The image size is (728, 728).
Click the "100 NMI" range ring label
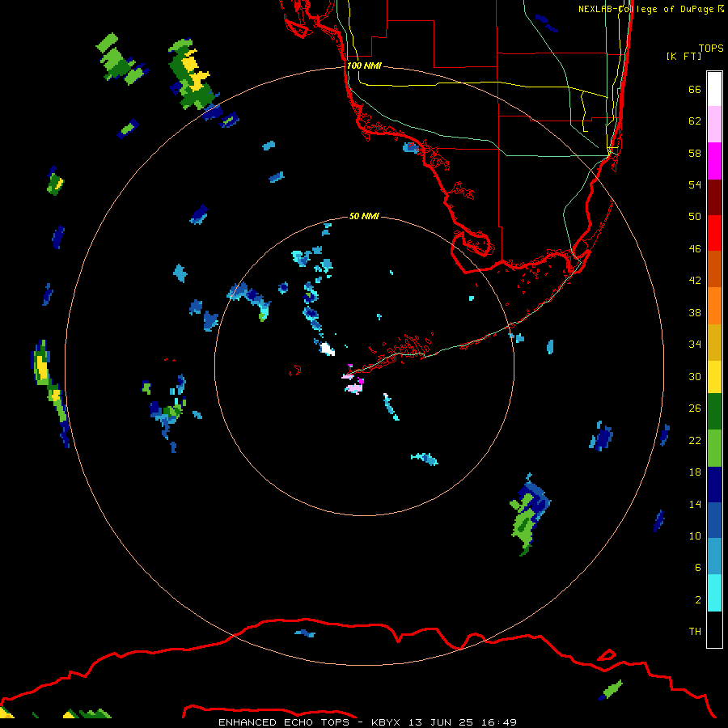(x=364, y=66)
